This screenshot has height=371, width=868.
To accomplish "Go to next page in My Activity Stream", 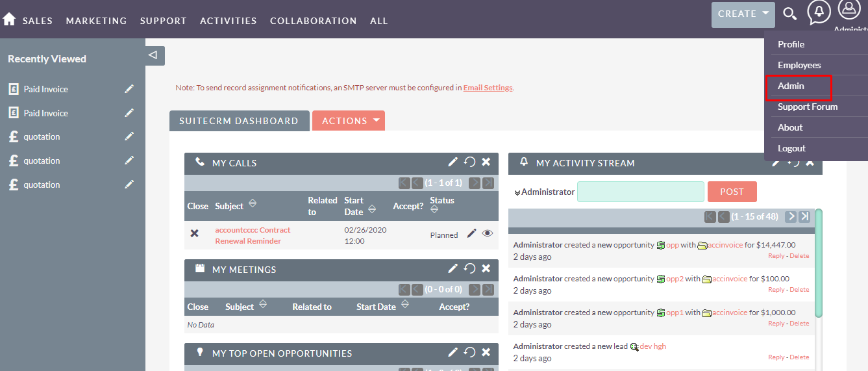I will coord(791,216).
